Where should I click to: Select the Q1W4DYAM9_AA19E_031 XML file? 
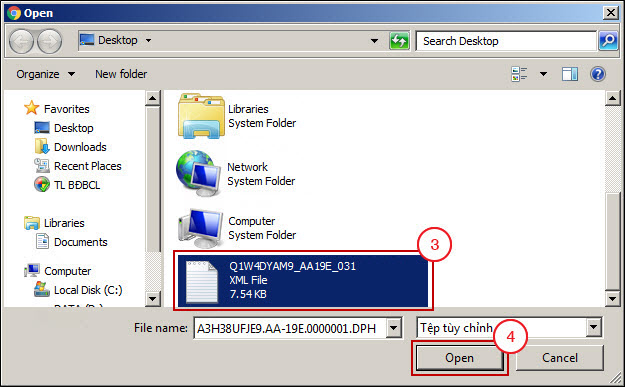tap(303, 281)
